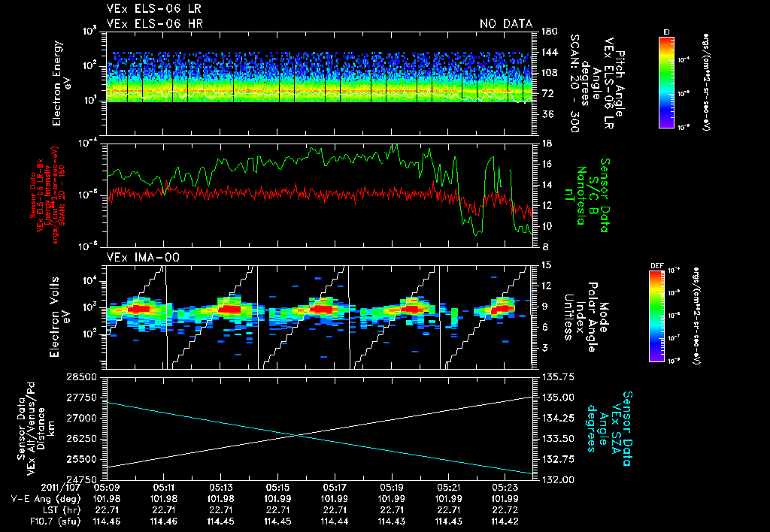Click the 135.75 SZA tick label
This screenshot has width=770, height=532.
click(556, 377)
